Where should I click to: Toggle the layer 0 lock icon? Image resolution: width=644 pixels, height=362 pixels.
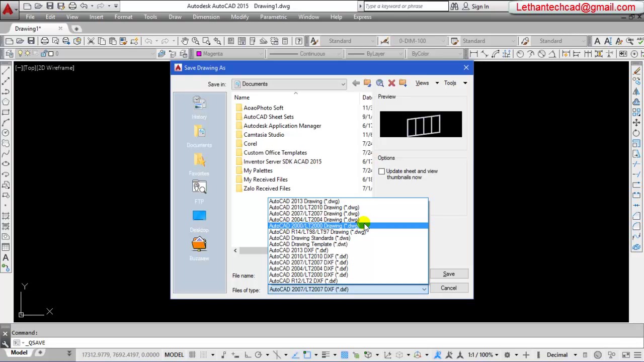[44, 53]
